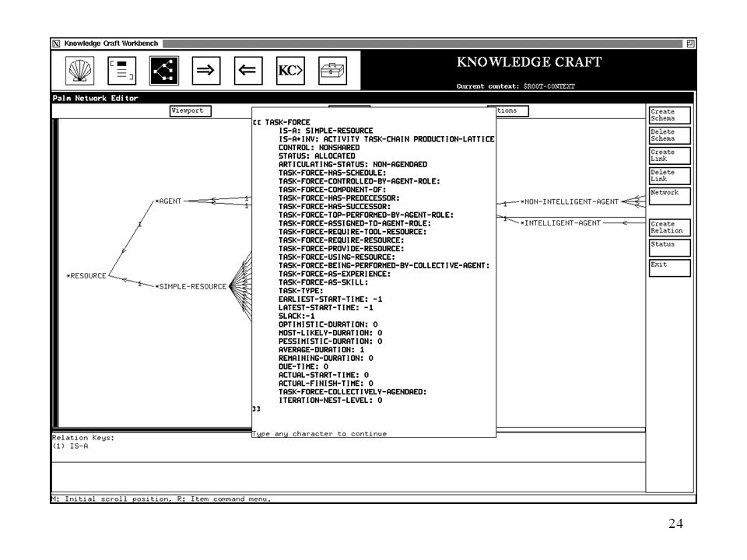Click TASK-FORCE-CONTROLLED-BY-AGENT-ROLE slot
This screenshot has height=560, width=747.
pos(359,181)
